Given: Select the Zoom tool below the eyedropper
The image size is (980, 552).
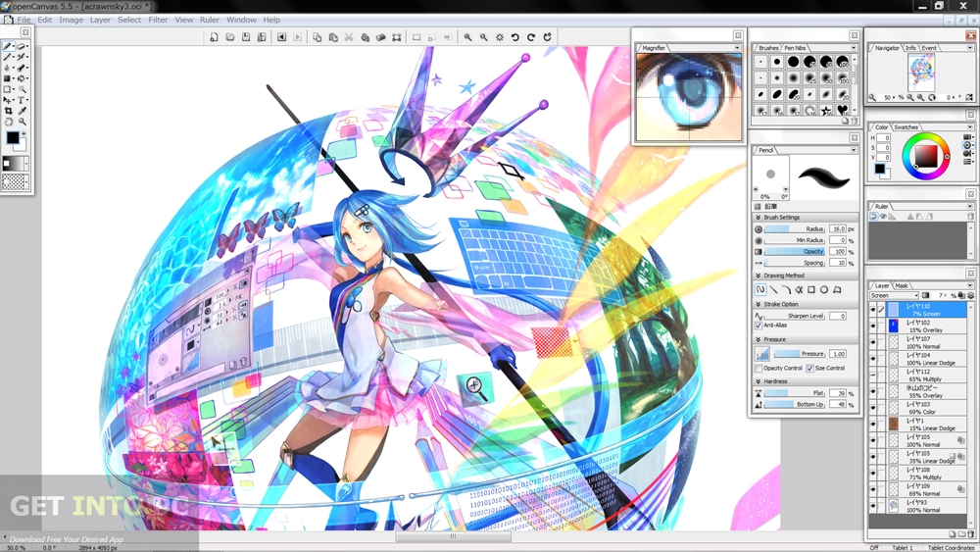Looking at the screenshot, I should coord(22,122).
